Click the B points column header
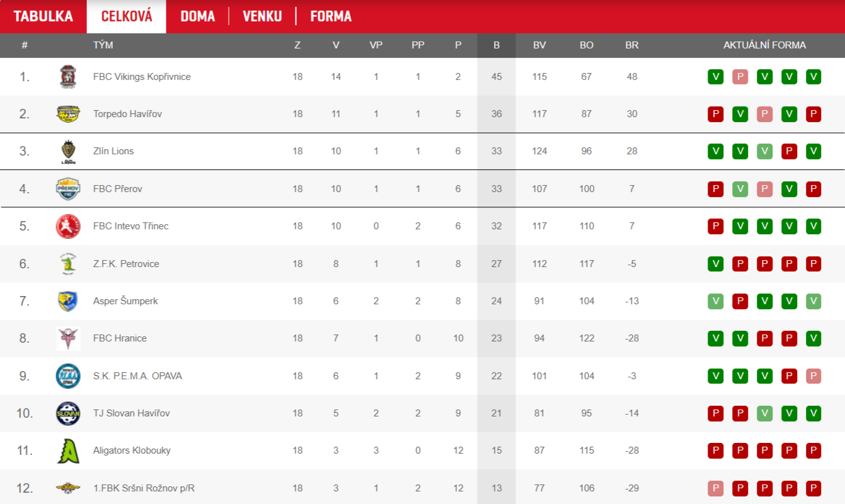 coord(497,45)
